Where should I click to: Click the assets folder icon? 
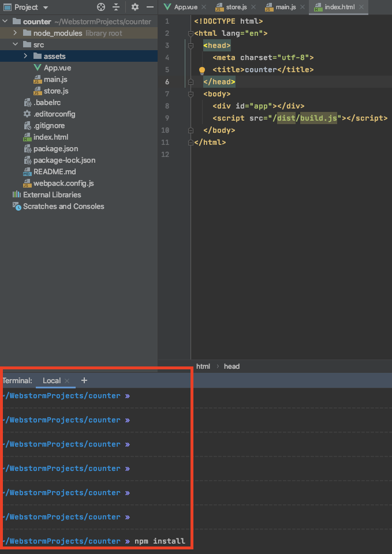click(x=38, y=56)
